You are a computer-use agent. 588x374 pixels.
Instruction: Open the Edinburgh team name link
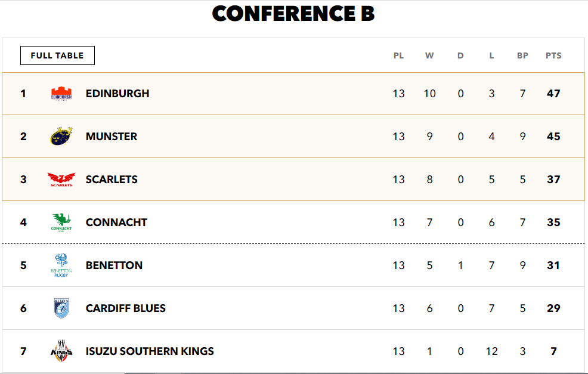coord(117,94)
